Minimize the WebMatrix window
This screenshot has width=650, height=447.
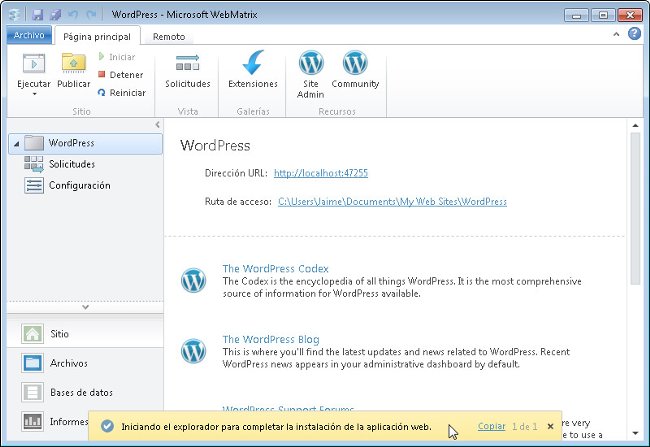coord(577,15)
